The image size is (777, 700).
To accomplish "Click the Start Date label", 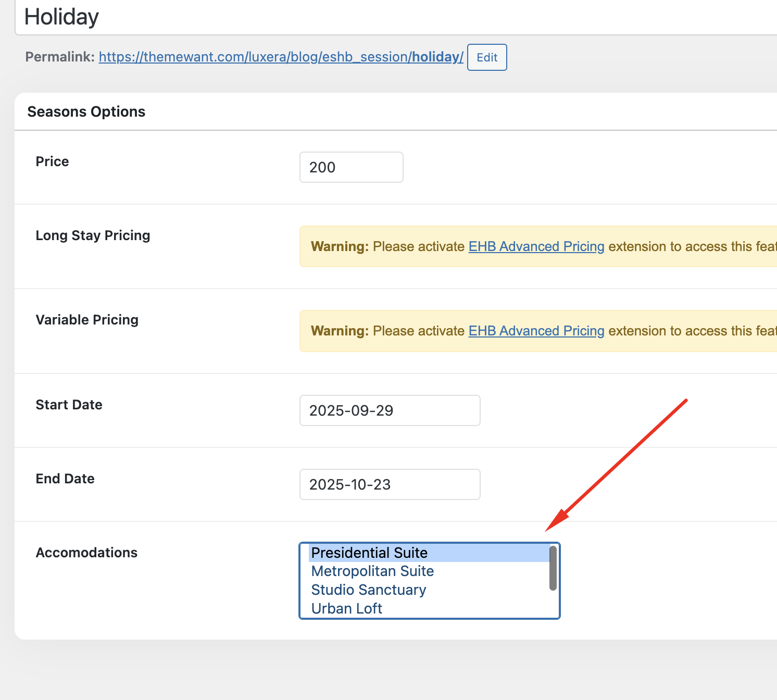I will [x=69, y=405].
